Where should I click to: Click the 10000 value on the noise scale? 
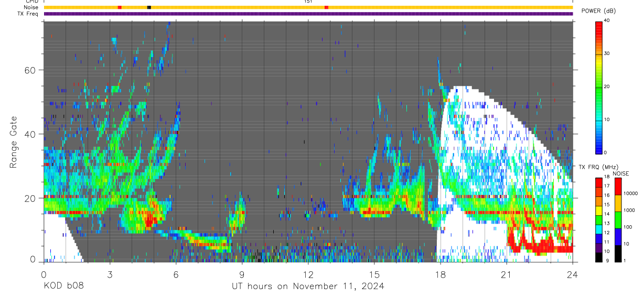coord(630,194)
